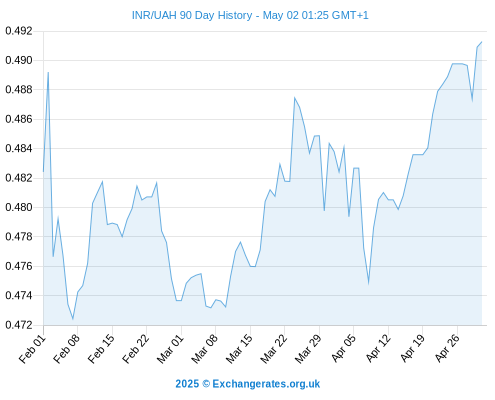
Task: Click the Mar 29 axis label
Action: tap(308, 349)
